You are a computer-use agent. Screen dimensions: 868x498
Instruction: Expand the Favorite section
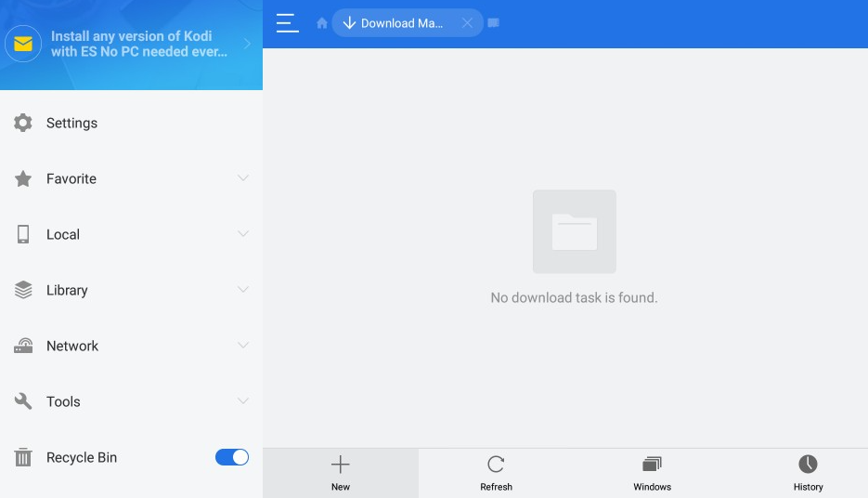tap(243, 178)
